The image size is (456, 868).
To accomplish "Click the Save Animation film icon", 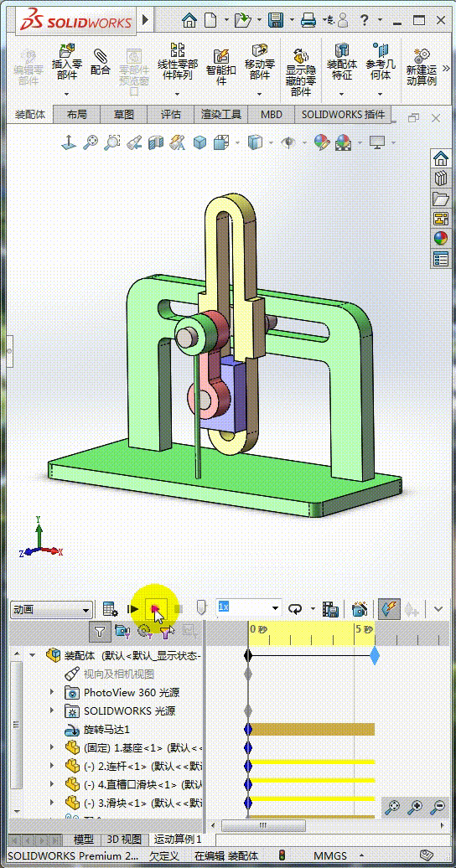I will click(331, 609).
